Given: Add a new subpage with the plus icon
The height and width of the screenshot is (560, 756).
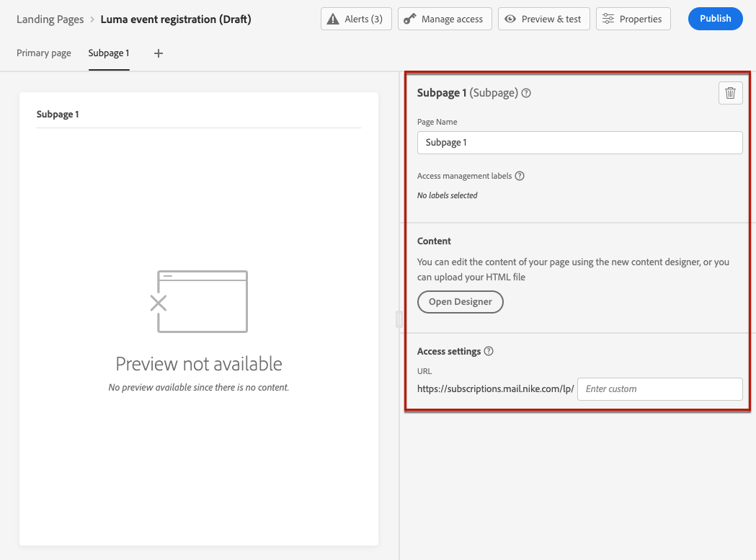Looking at the screenshot, I should pyautogui.click(x=159, y=53).
